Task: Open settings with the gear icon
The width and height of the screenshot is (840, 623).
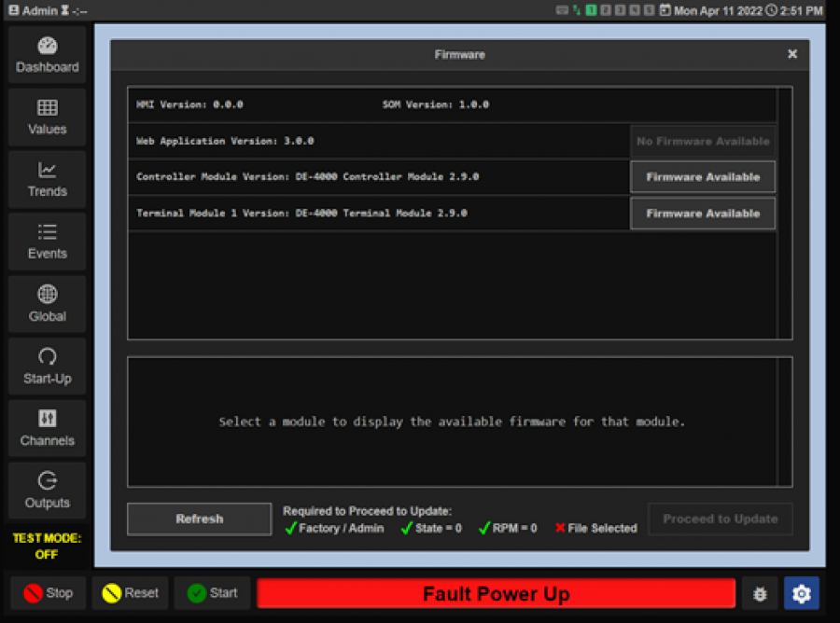Action: pos(800,593)
